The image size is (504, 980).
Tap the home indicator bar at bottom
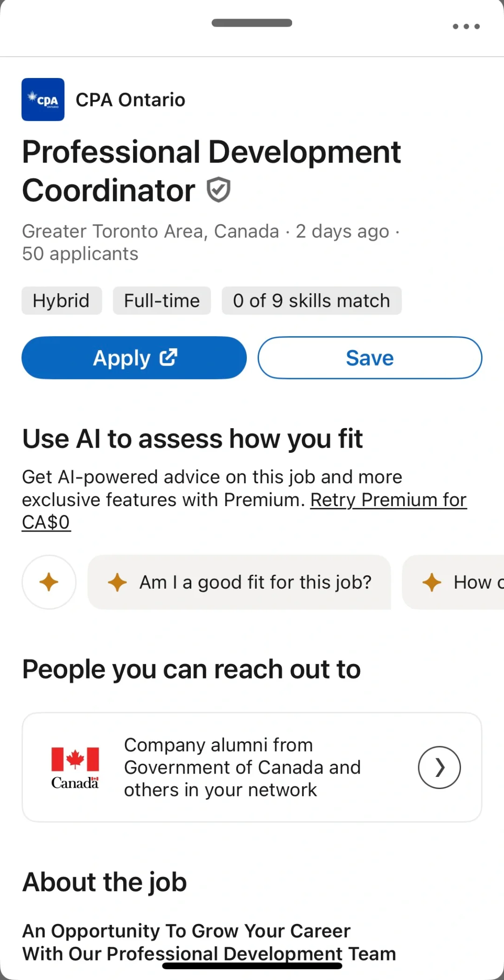coord(252,966)
